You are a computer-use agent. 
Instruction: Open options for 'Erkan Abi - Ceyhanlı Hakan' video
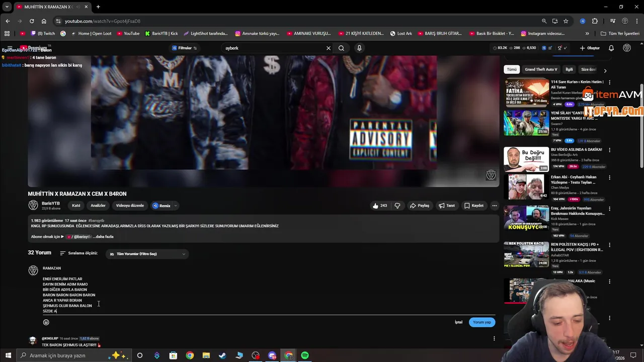[x=610, y=177]
